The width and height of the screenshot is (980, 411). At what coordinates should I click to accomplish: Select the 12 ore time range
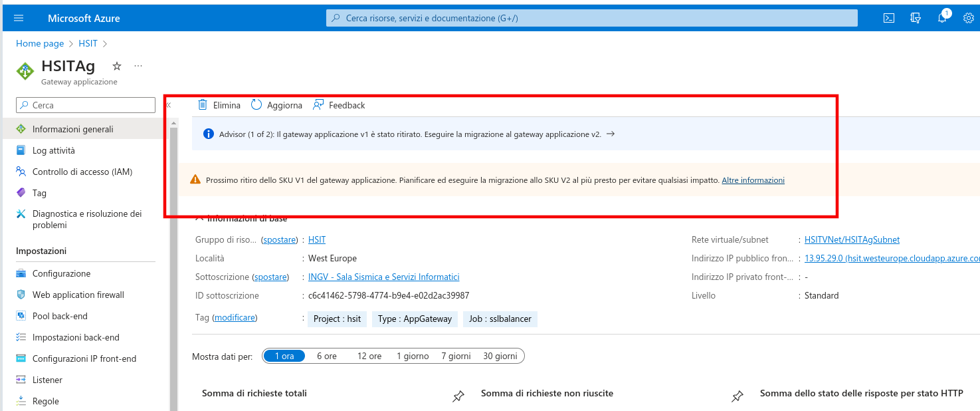pyautogui.click(x=369, y=356)
